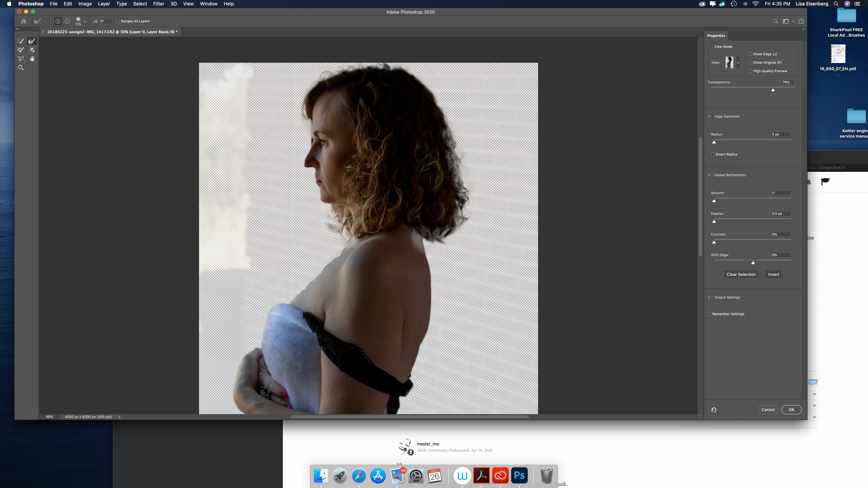Select the Object Selection tool

coord(32,50)
